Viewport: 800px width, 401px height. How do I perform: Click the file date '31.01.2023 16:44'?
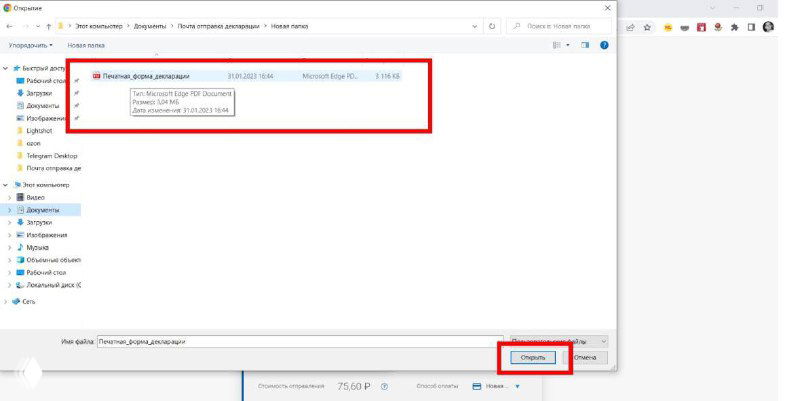click(x=250, y=76)
